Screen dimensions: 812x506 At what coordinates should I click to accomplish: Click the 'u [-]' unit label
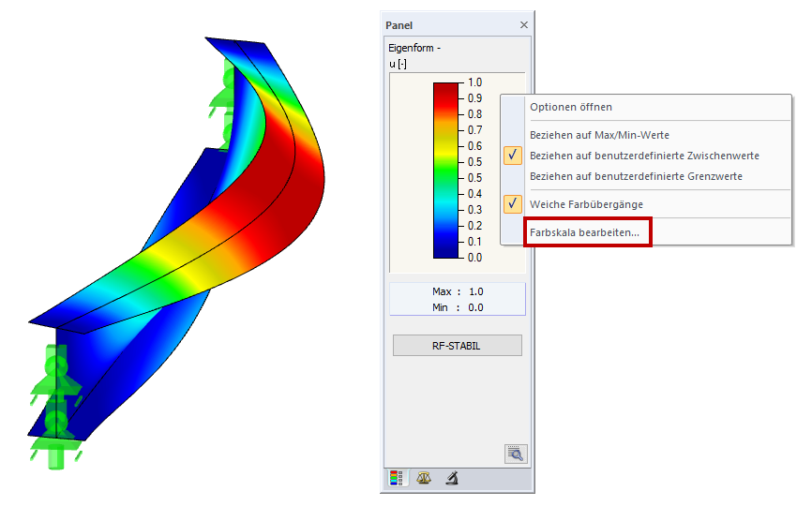pyautogui.click(x=398, y=64)
